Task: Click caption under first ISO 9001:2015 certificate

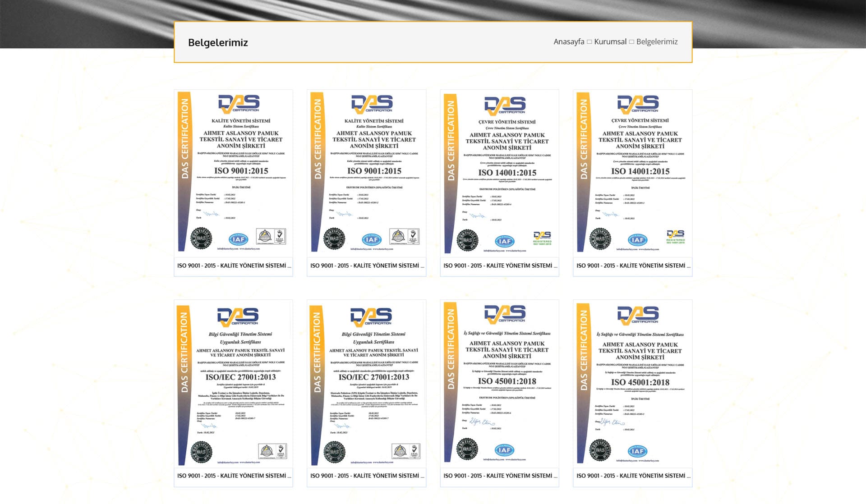Action: (x=234, y=266)
